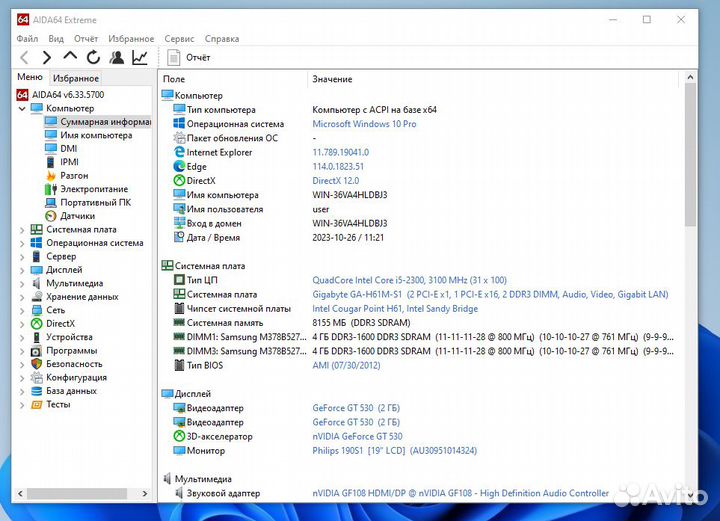Open the nVIDIA GeForce GT 530 link
The width and height of the screenshot is (720, 521).
coord(357,436)
